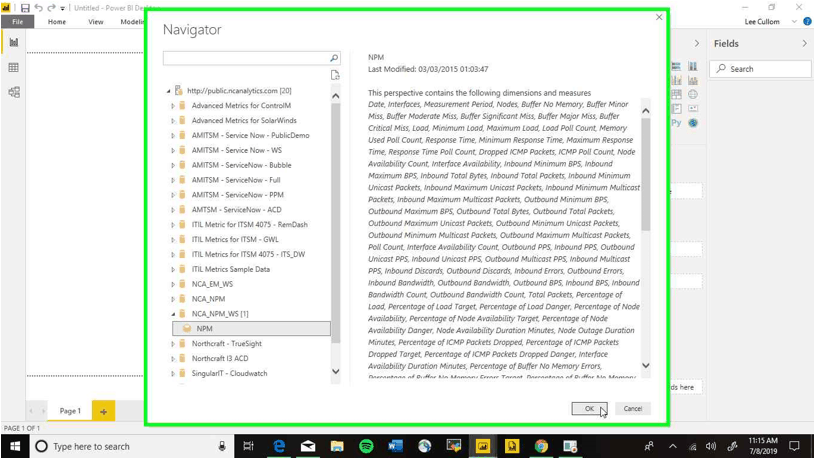Viewport: 816px width, 459px height.
Task: Select ITIL Metrics for ITSM - GWL
Action: click(x=235, y=240)
